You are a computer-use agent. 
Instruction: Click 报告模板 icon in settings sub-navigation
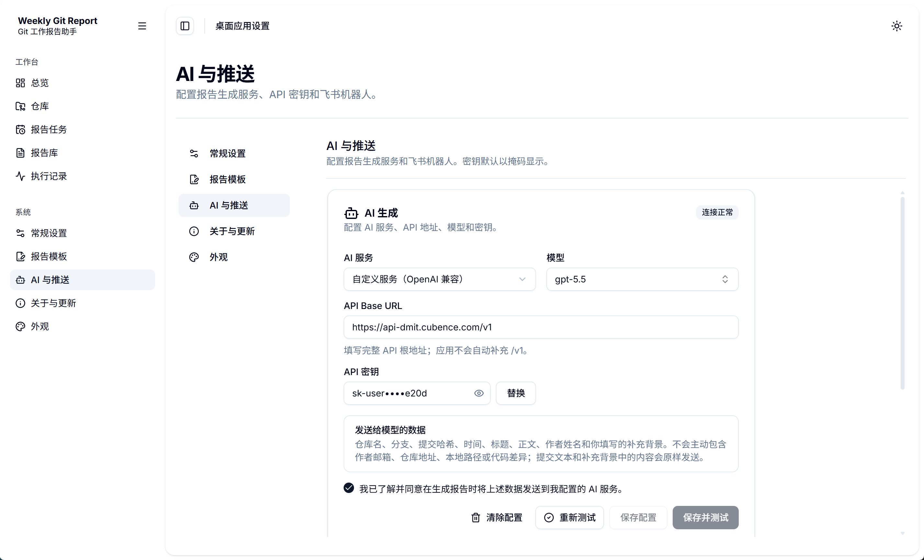pos(194,179)
